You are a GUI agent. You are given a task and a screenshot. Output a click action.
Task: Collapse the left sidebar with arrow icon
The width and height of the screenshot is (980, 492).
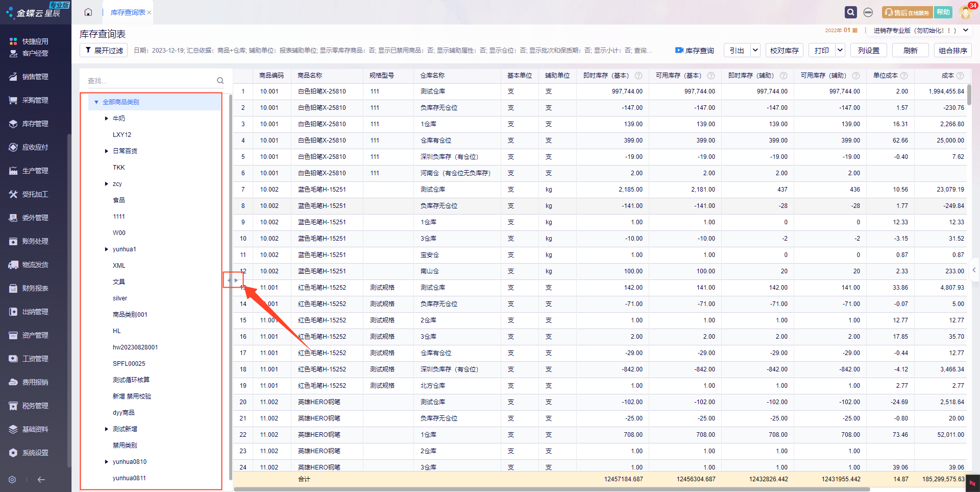coord(41,480)
